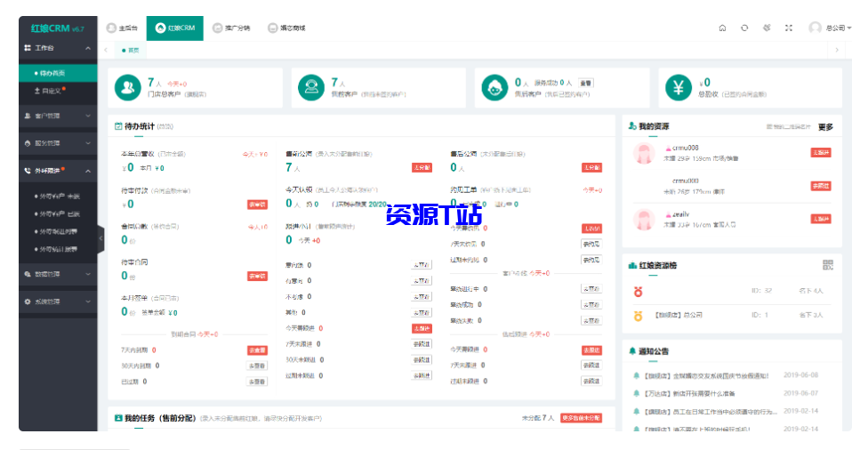868x450 pixels.
Task: Click red button in crmu000 row
Action: 821,186
